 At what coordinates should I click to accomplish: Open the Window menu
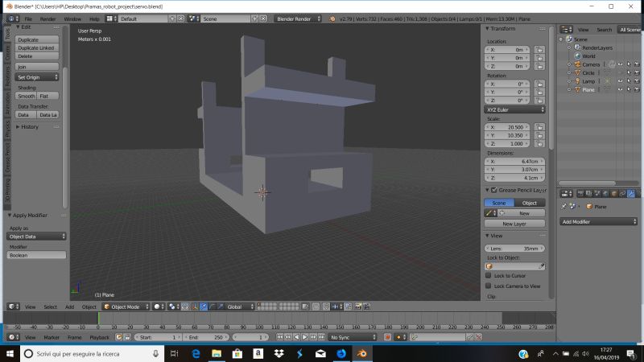[x=72, y=19]
